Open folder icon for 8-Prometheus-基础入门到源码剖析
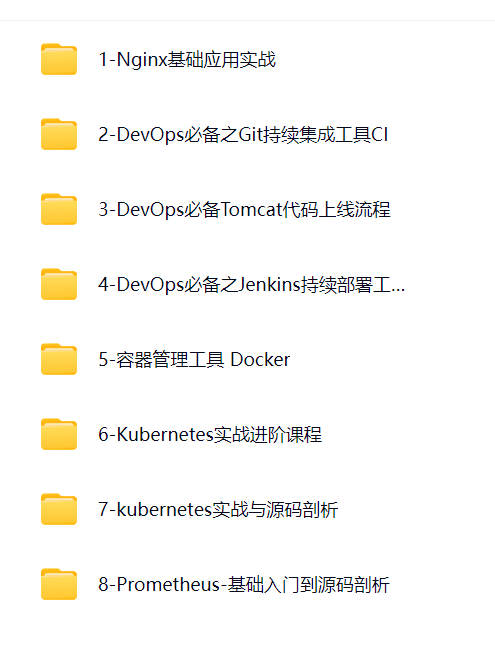 coord(59,584)
